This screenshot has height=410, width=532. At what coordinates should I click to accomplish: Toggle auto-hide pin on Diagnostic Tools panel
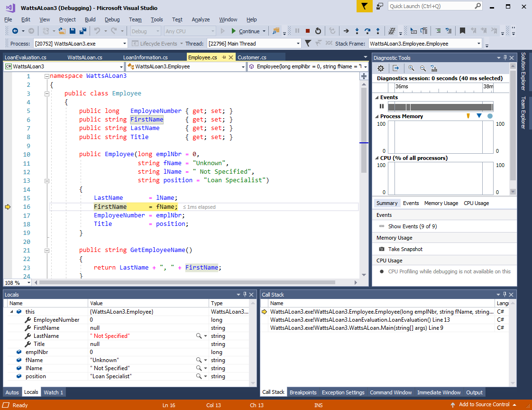click(x=505, y=58)
